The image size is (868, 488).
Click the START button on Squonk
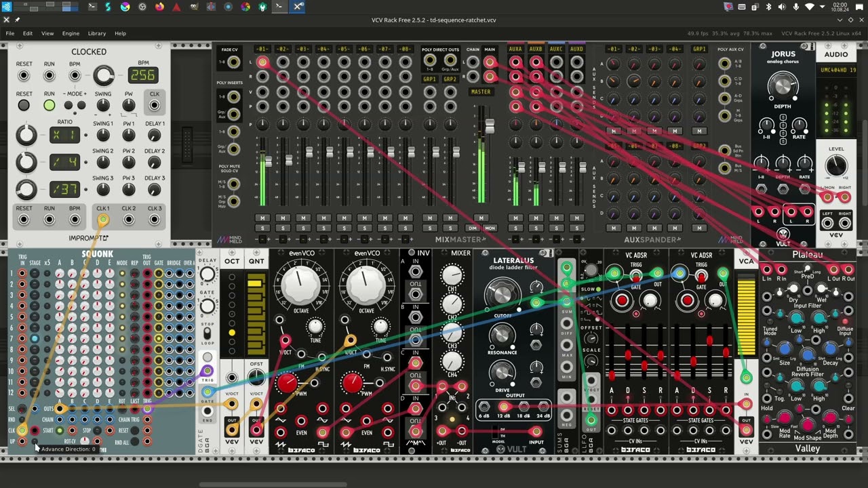tap(60, 430)
